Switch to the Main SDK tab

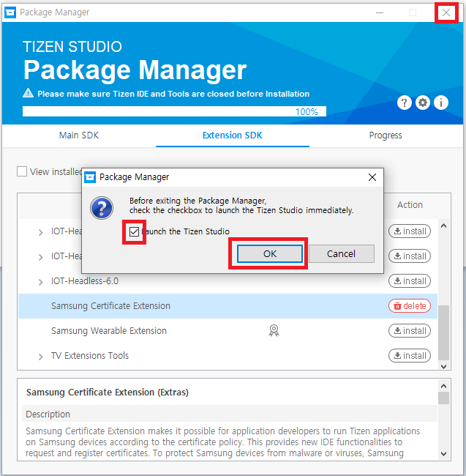click(79, 135)
